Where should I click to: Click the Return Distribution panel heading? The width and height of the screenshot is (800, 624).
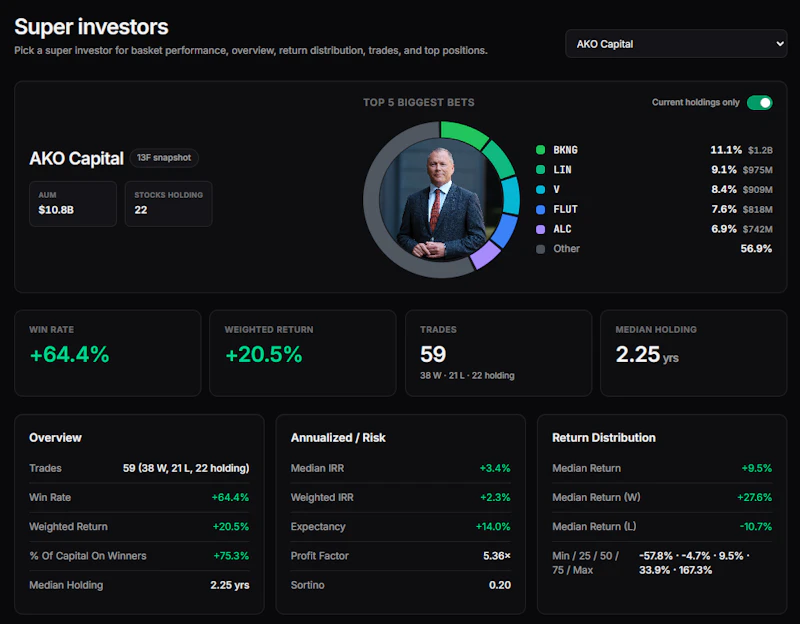coord(604,438)
